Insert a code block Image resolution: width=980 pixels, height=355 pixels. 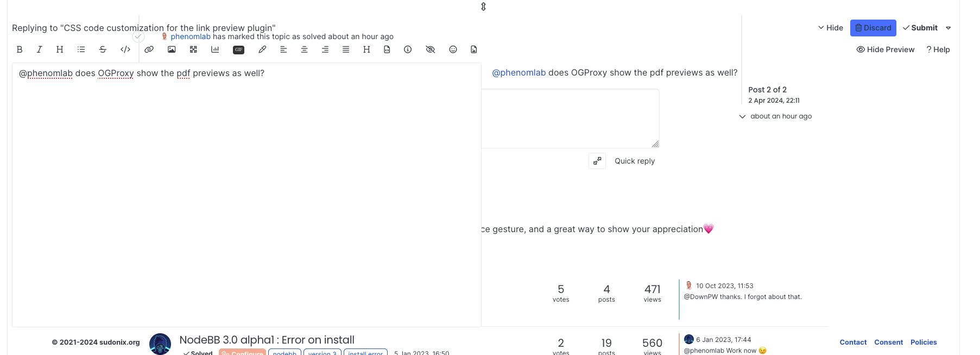click(x=125, y=49)
